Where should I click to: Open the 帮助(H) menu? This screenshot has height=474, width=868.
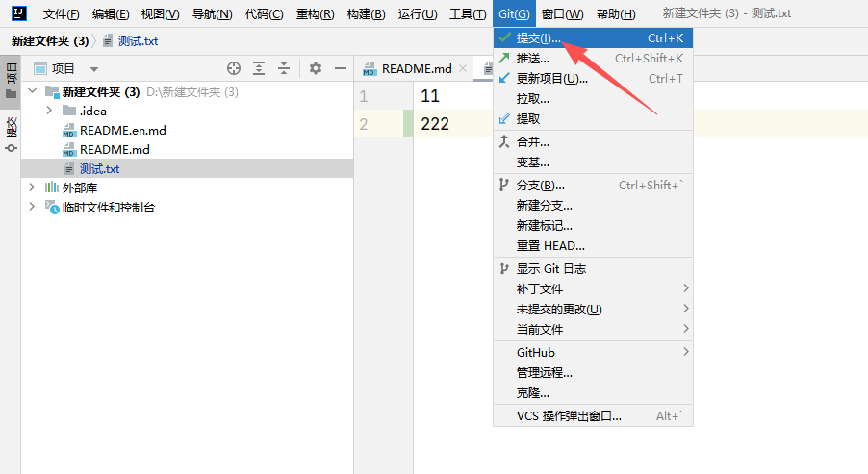tap(616, 13)
